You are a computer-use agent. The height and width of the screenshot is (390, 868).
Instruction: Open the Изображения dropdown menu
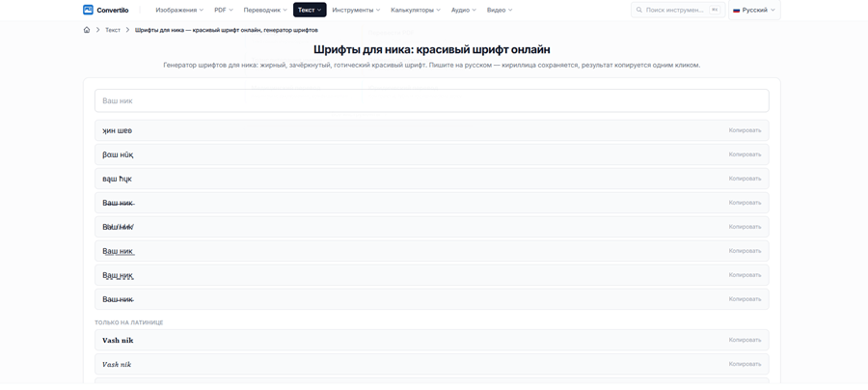pyautogui.click(x=179, y=10)
